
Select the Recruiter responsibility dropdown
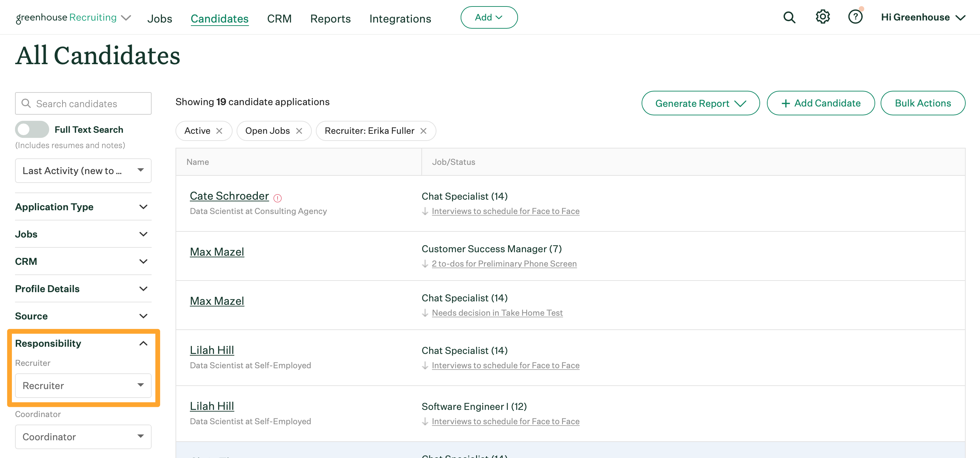coord(83,386)
